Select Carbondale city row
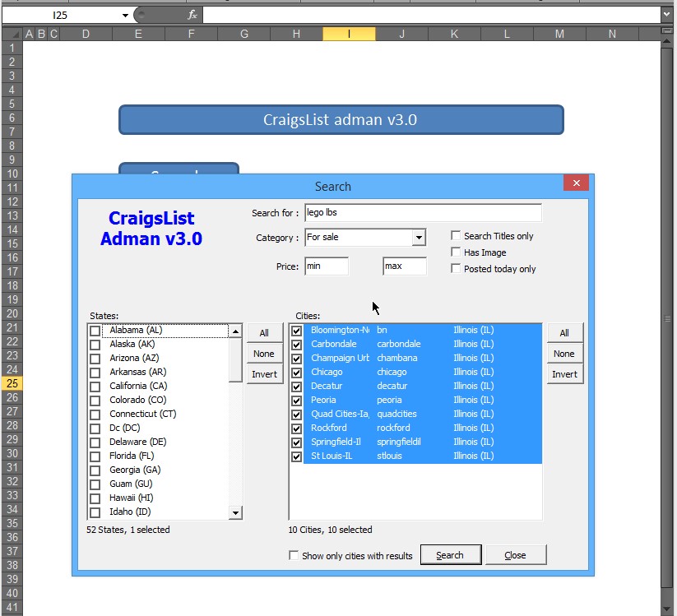This screenshot has width=677, height=616. 423,344
